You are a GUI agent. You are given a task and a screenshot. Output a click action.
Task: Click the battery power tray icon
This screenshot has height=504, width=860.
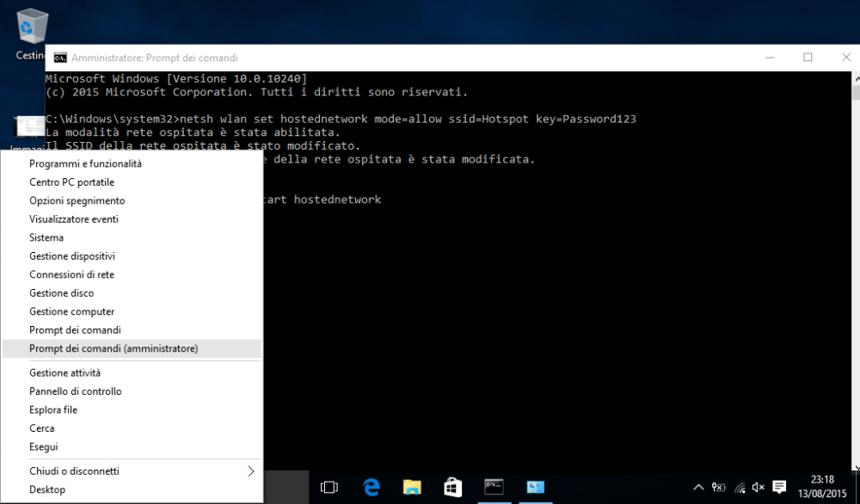(x=720, y=488)
